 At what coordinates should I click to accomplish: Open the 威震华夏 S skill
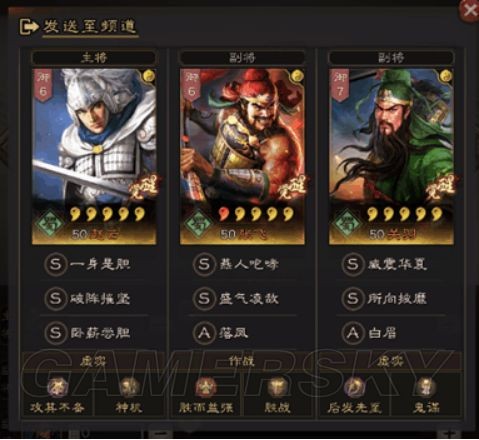[384, 265]
